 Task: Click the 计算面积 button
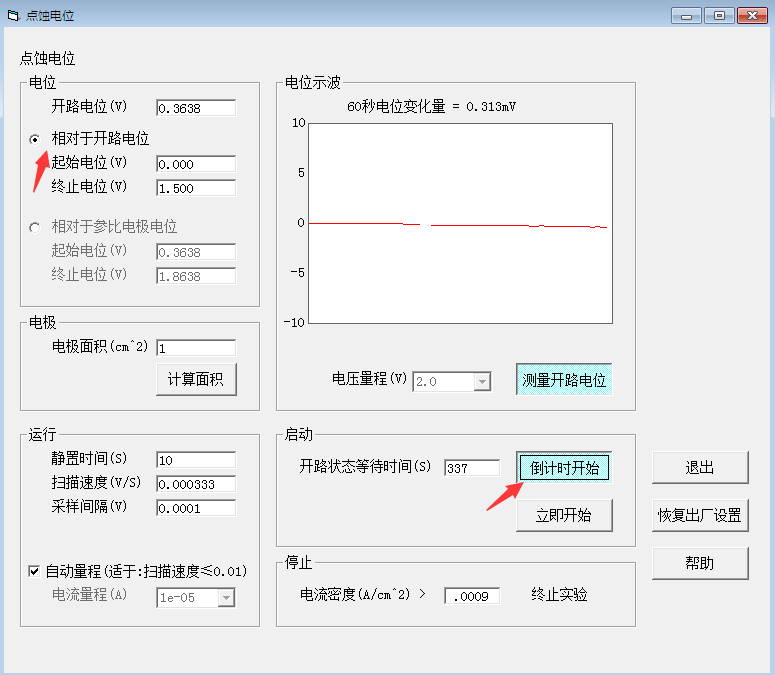point(195,380)
